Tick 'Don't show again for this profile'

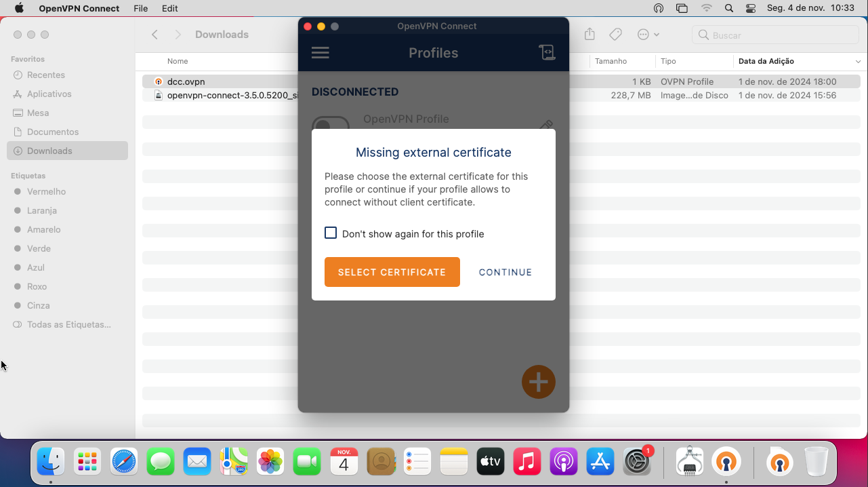(331, 233)
